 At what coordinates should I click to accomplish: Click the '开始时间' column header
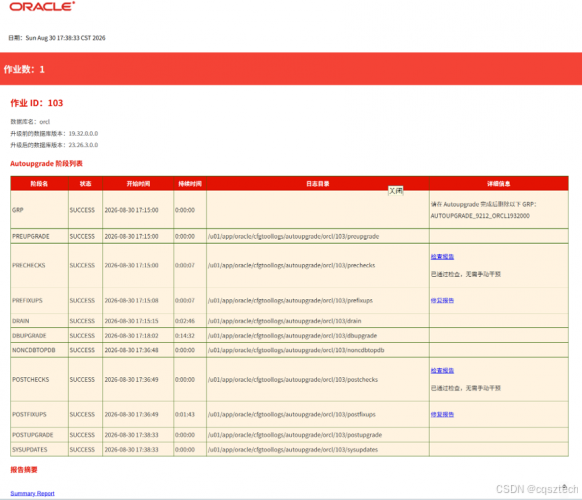pos(138,184)
